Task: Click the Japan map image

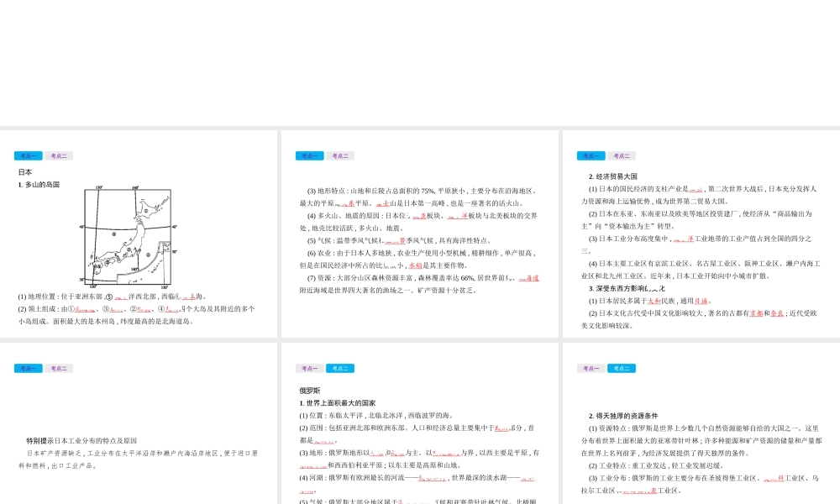Action: pyautogui.click(x=129, y=237)
